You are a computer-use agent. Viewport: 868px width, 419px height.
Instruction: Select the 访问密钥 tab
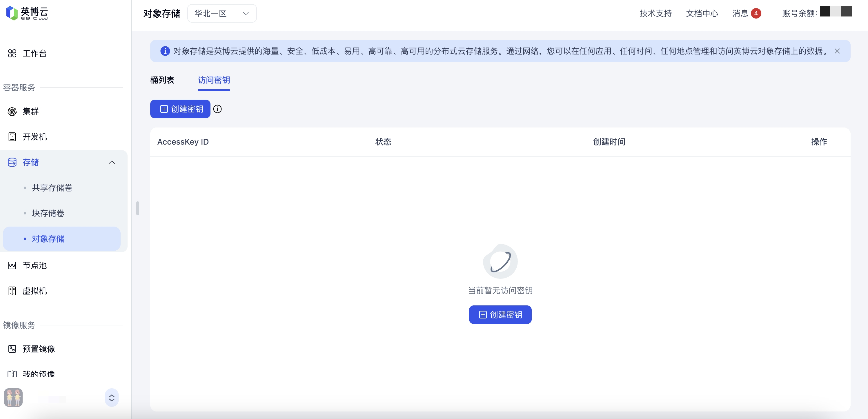[214, 80]
